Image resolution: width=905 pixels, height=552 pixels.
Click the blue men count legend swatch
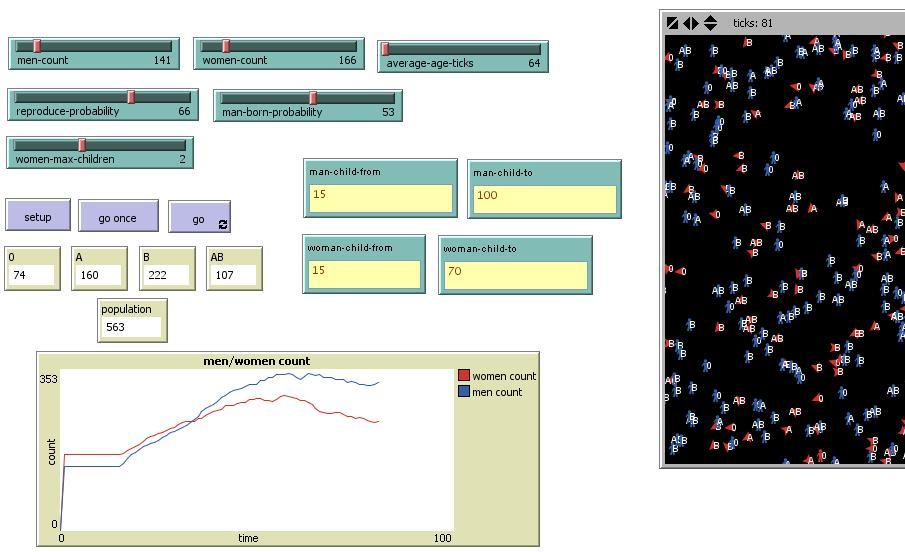pyautogui.click(x=464, y=392)
